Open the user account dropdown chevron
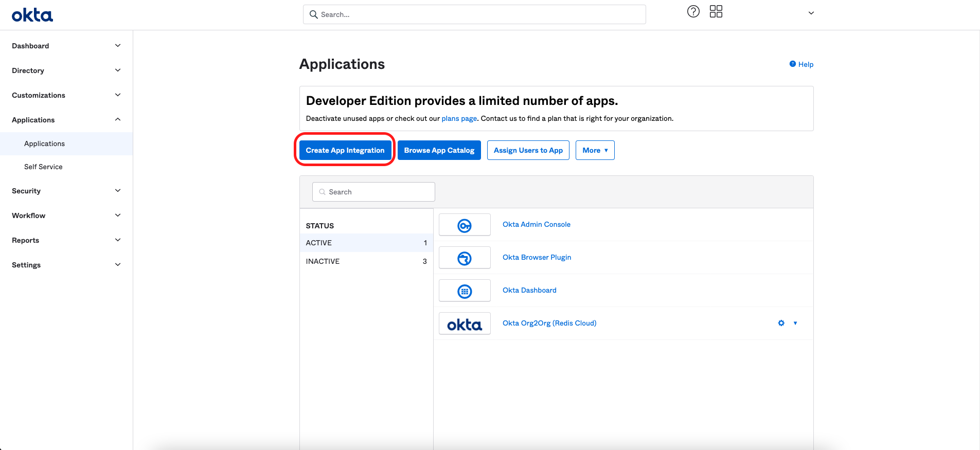980x450 pixels. (811, 13)
